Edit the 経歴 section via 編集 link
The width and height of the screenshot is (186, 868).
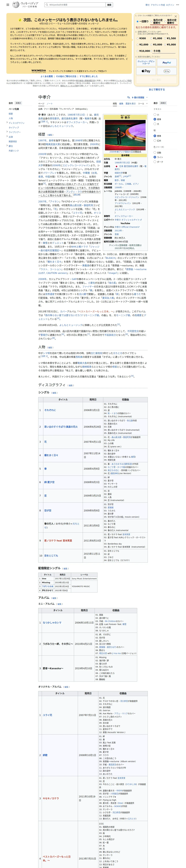[x=50, y=135]
